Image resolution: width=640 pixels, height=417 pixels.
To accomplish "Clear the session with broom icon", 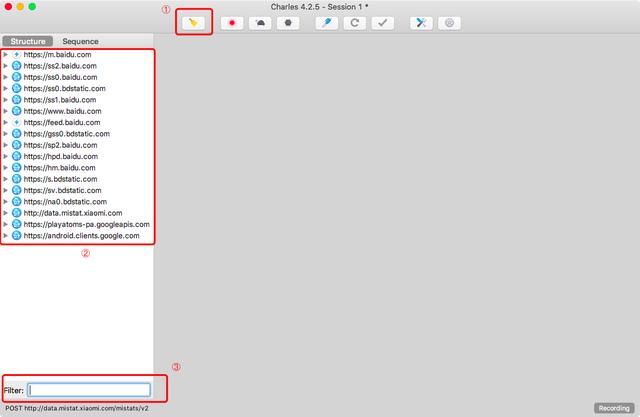I will (193, 23).
